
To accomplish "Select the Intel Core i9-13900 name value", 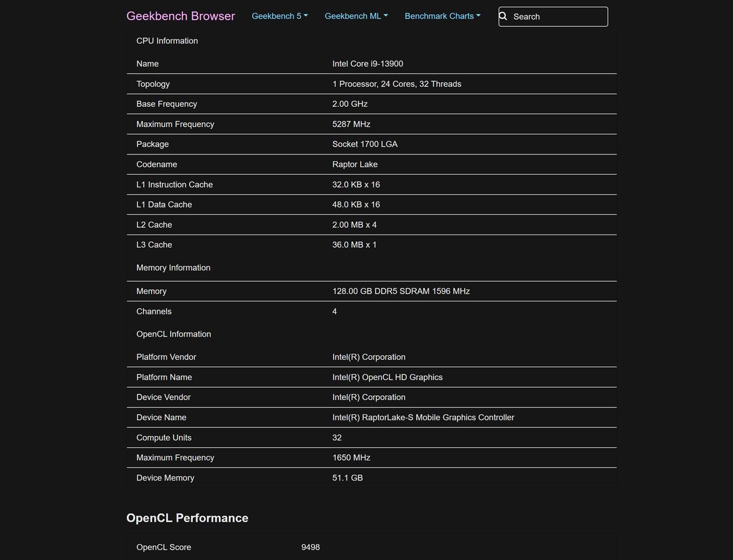I will [x=367, y=64].
